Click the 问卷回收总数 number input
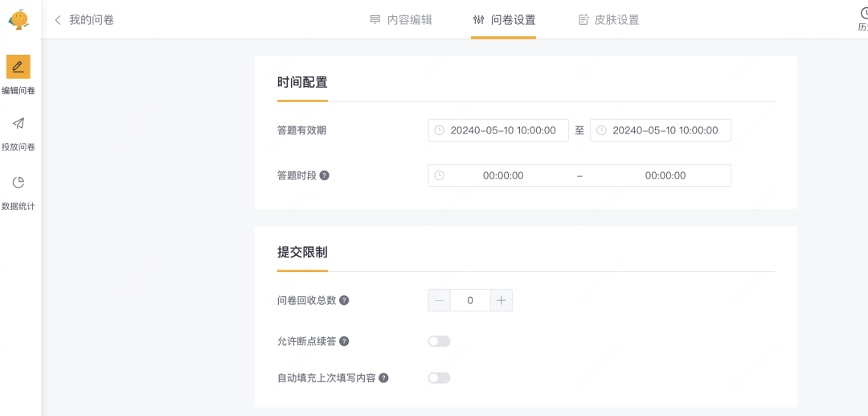This screenshot has height=416, width=868. click(x=470, y=300)
